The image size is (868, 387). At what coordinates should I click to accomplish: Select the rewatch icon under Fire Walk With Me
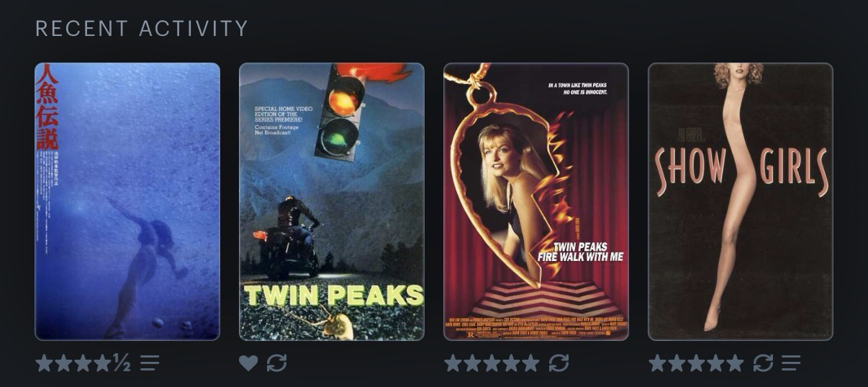tap(559, 363)
